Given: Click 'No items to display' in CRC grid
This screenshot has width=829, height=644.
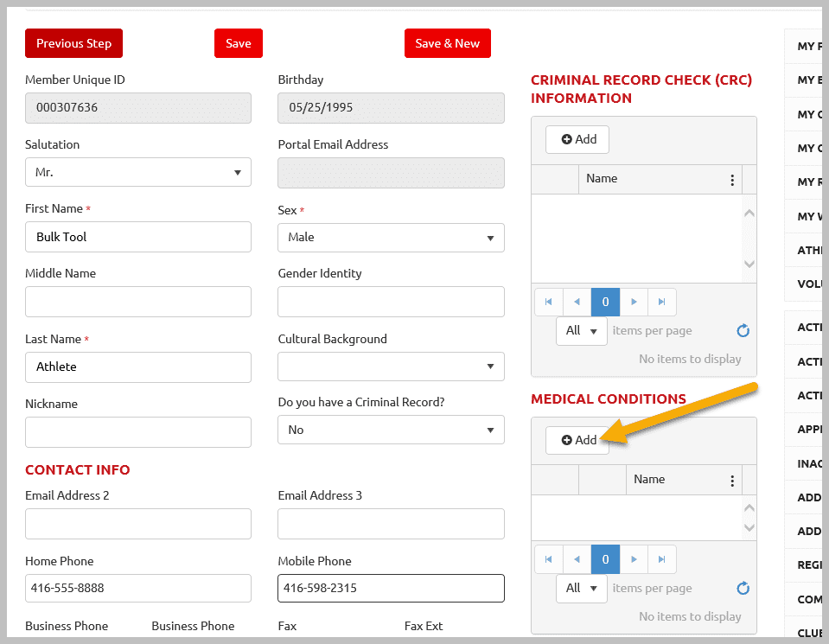Looking at the screenshot, I should point(690,360).
